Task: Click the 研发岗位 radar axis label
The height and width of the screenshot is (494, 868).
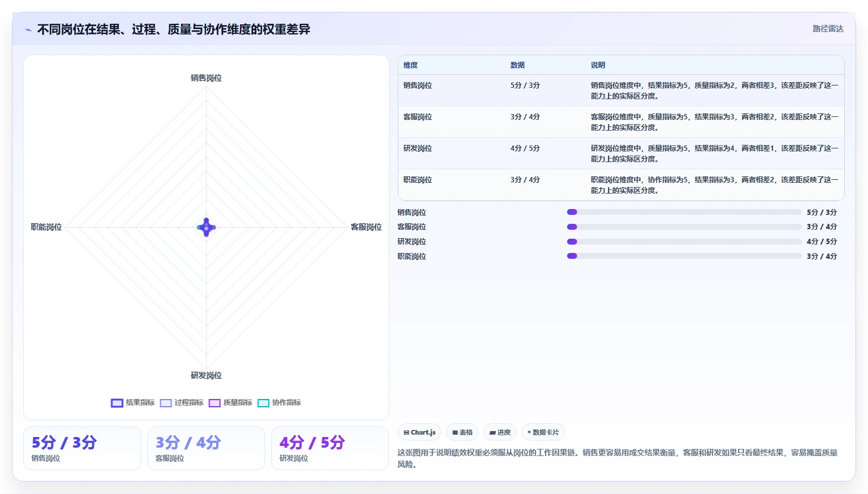Action: [x=206, y=375]
